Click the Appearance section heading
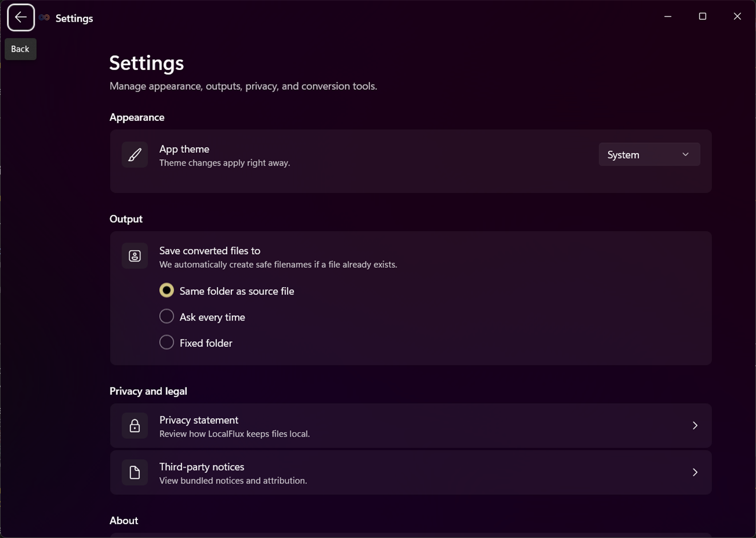 point(137,117)
